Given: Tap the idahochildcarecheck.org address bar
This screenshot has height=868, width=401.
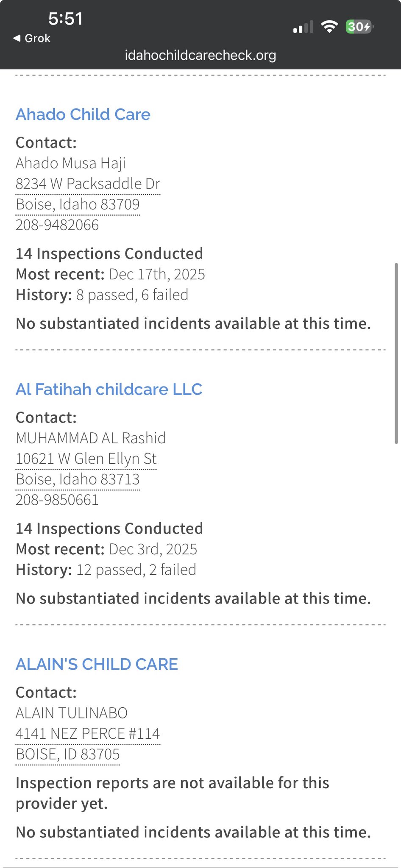Looking at the screenshot, I should 200,55.
